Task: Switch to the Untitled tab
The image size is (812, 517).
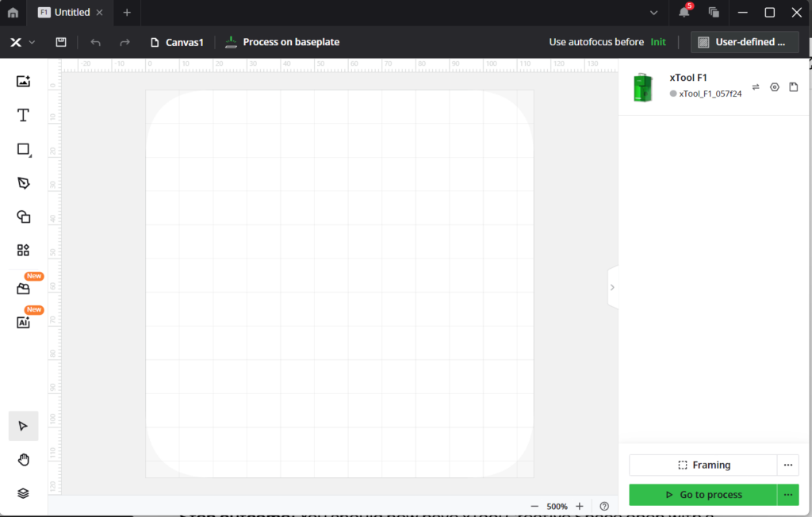Action: [70, 13]
